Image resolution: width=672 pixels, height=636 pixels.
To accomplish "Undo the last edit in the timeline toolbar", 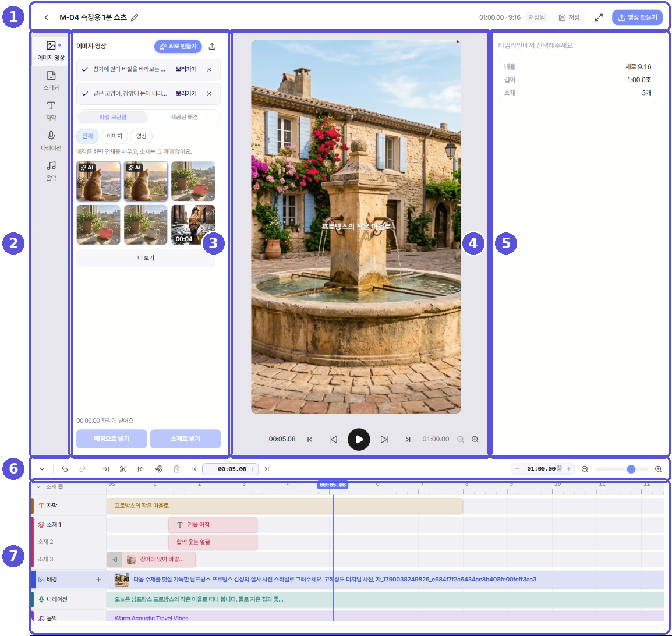I will pos(65,469).
